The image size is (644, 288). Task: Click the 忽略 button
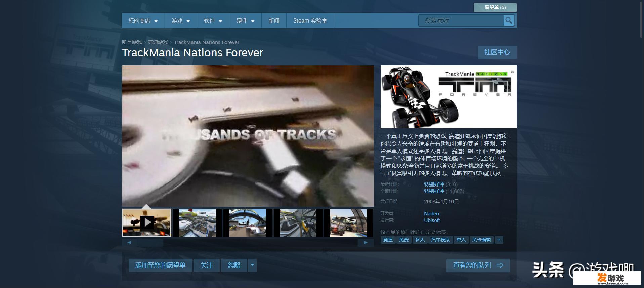(234, 265)
